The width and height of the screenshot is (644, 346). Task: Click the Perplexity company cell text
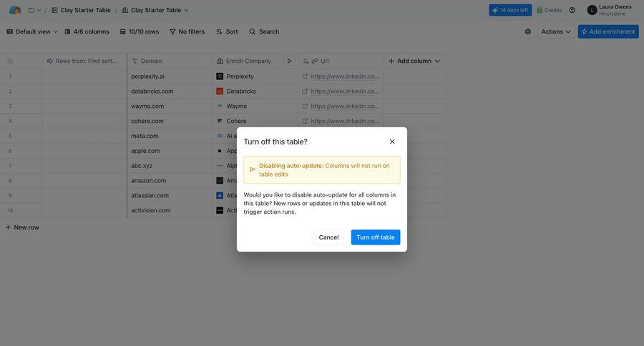(240, 76)
